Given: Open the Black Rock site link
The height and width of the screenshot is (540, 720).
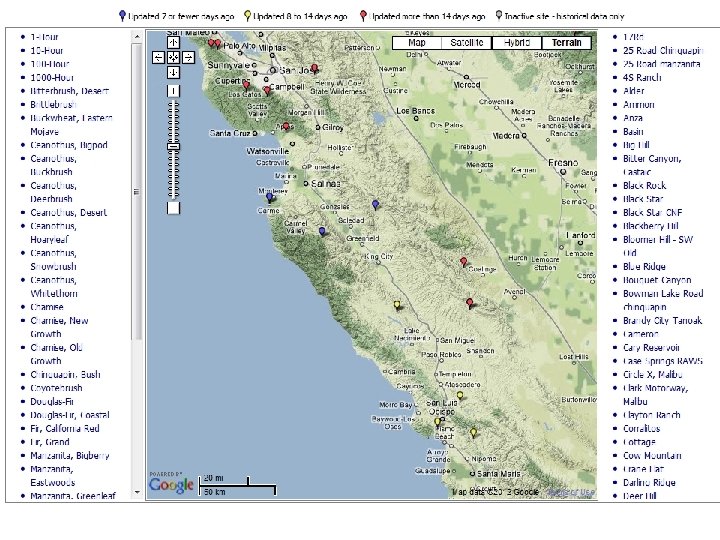Looking at the screenshot, I should (x=644, y=186).
